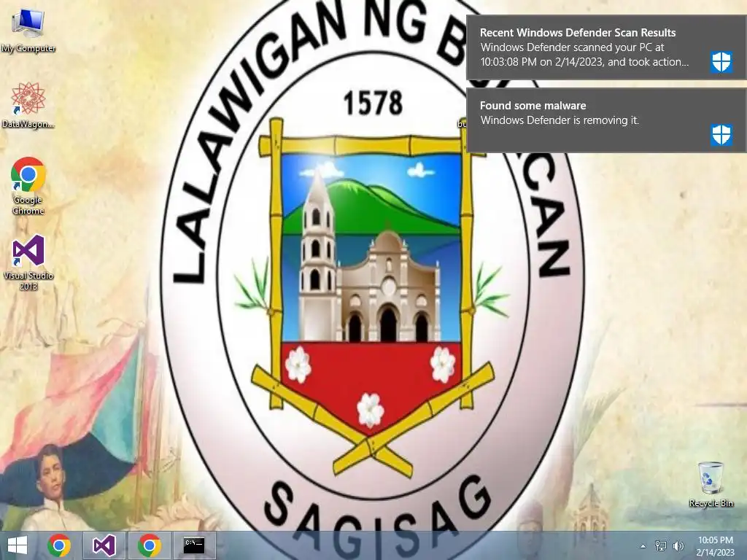The image size is (747, 560).
Task: Open the volume speaker tray icon
Action: tap(678, 545)
